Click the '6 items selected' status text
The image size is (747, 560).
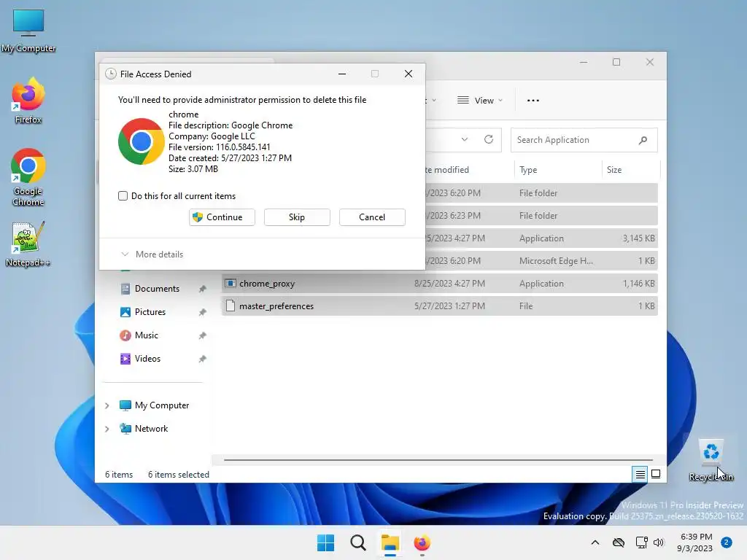179,475
